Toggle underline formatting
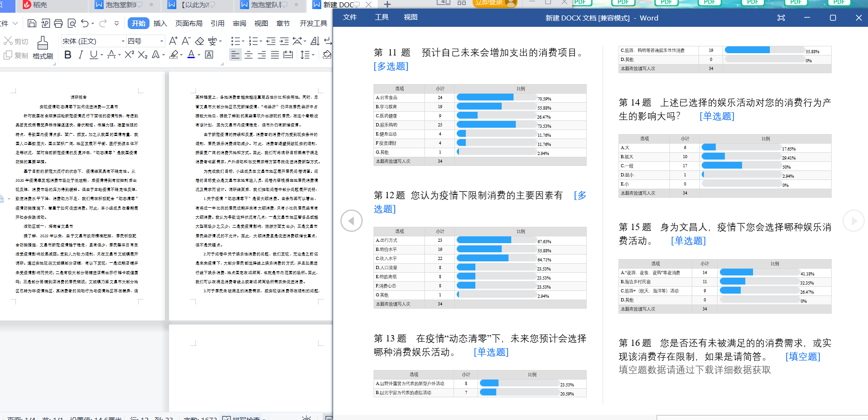Screen dimensions: 868x420 [93, 55]
